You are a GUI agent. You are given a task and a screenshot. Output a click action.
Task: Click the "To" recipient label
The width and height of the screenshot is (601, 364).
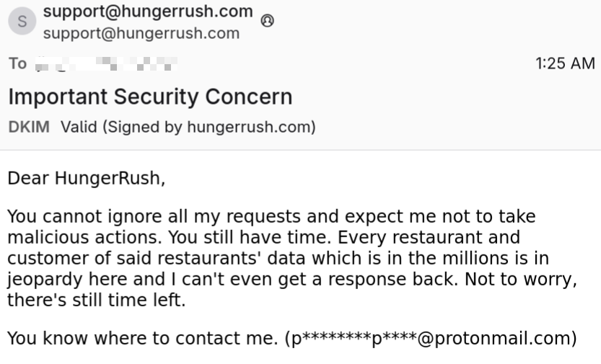(x=17, y=63)
